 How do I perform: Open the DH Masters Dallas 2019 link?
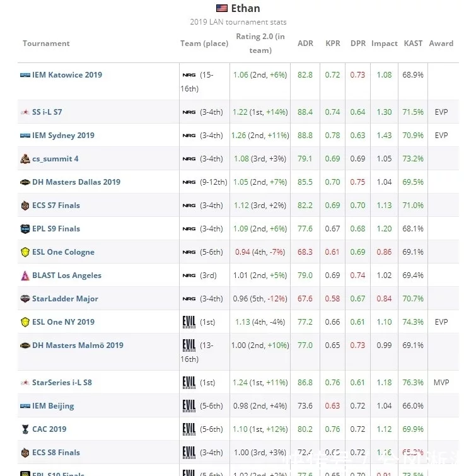[76, 182]
